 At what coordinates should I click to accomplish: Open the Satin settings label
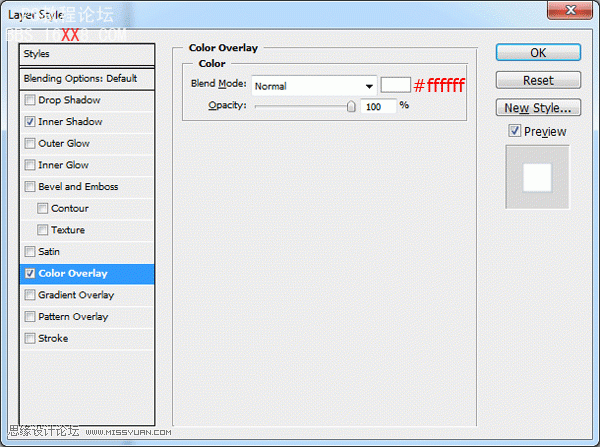(49, 251)
